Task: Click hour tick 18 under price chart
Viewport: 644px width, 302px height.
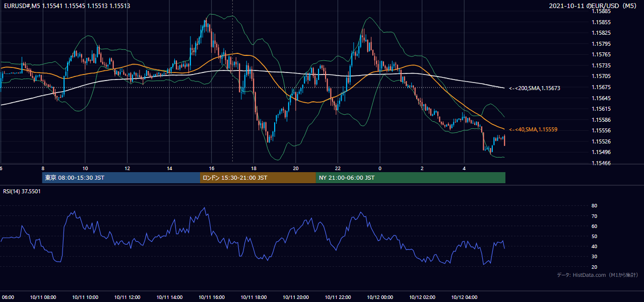Action: coord(253,168)
